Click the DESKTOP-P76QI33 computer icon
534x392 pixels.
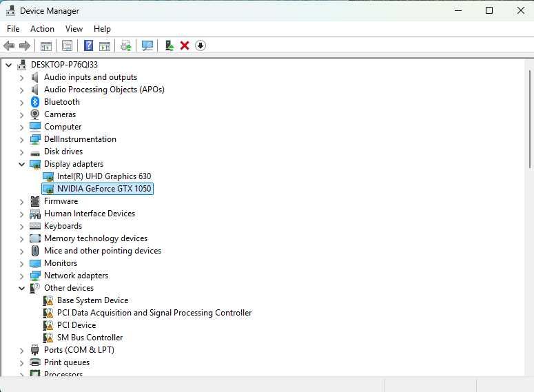point(22,65)
